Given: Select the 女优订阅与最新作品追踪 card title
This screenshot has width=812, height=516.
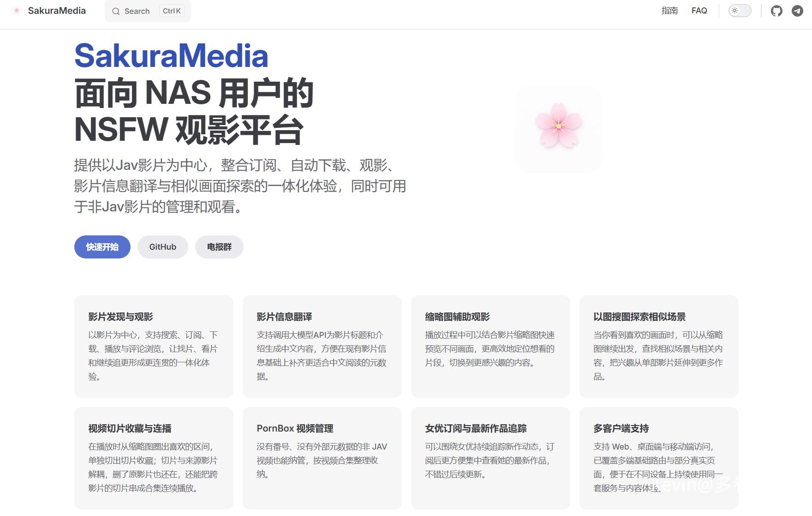Looking at the screenshot, I should pos(476,428).
